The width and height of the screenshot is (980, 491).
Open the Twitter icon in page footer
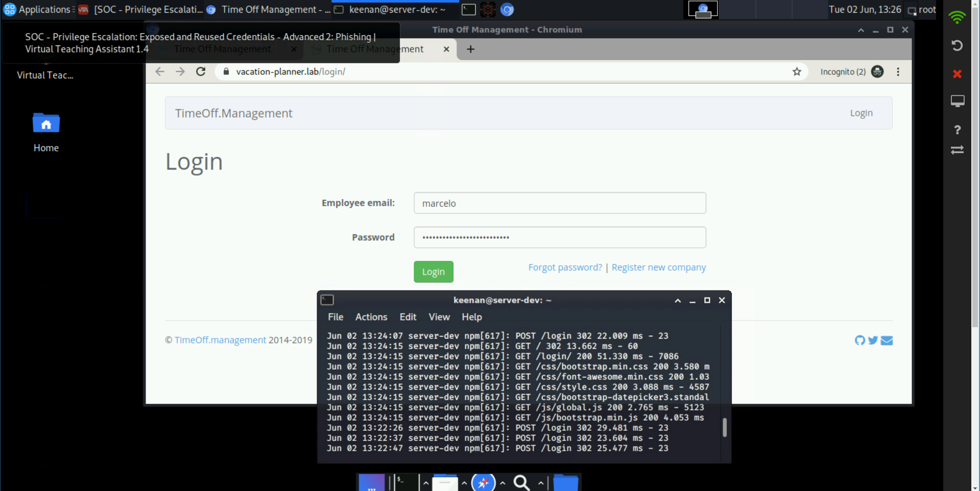pos(873,340)
